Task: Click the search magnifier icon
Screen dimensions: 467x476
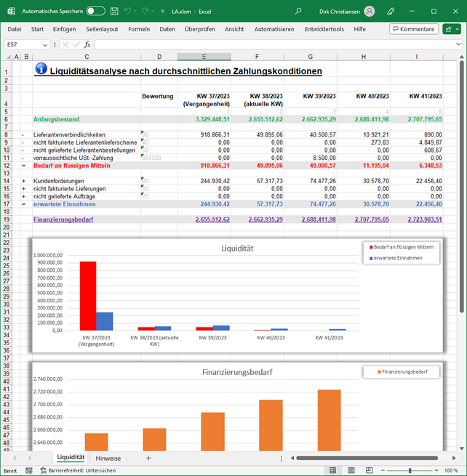Action: tap(298, 11)
